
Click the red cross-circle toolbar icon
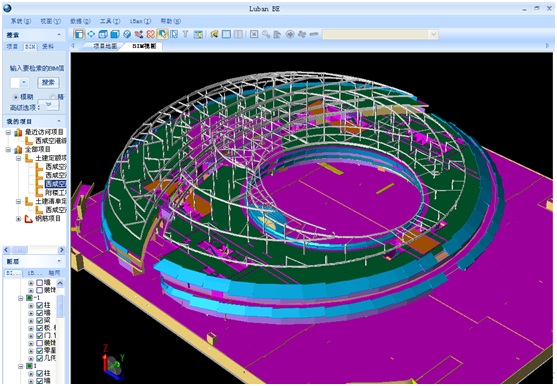(151, 34)
